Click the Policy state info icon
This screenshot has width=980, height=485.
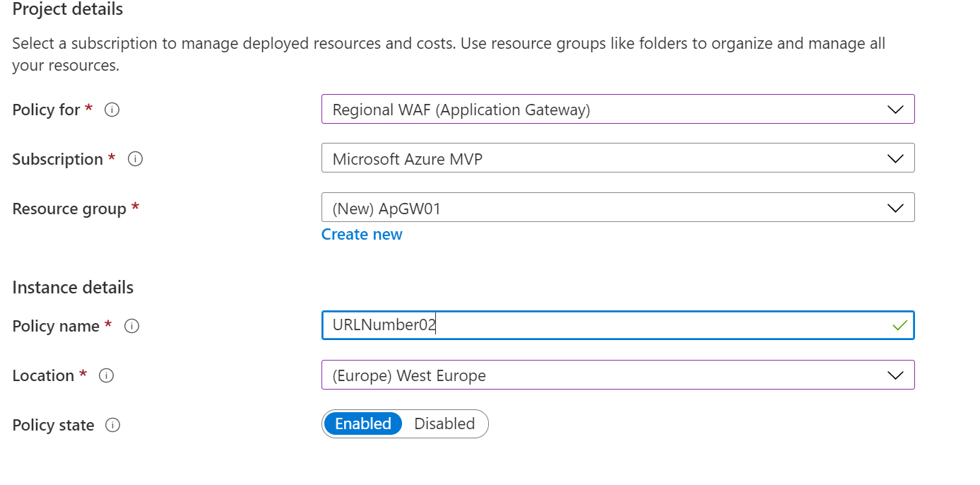click(x=112, y=426)
